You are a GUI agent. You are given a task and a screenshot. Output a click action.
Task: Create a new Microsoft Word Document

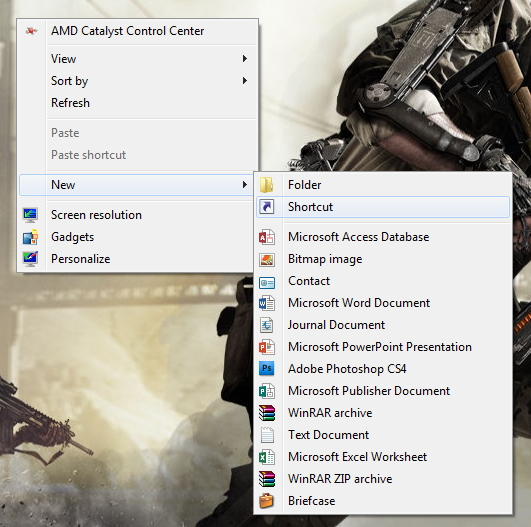[383, 303]
